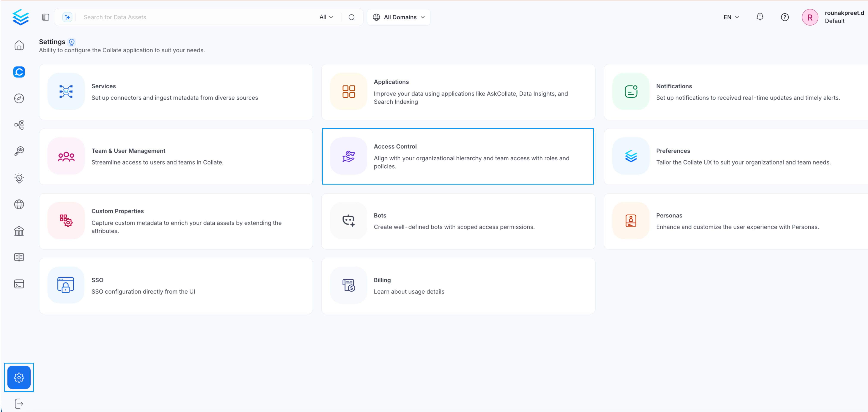
Task: Open the Governance building icon in sidebar
Action: 19,231
